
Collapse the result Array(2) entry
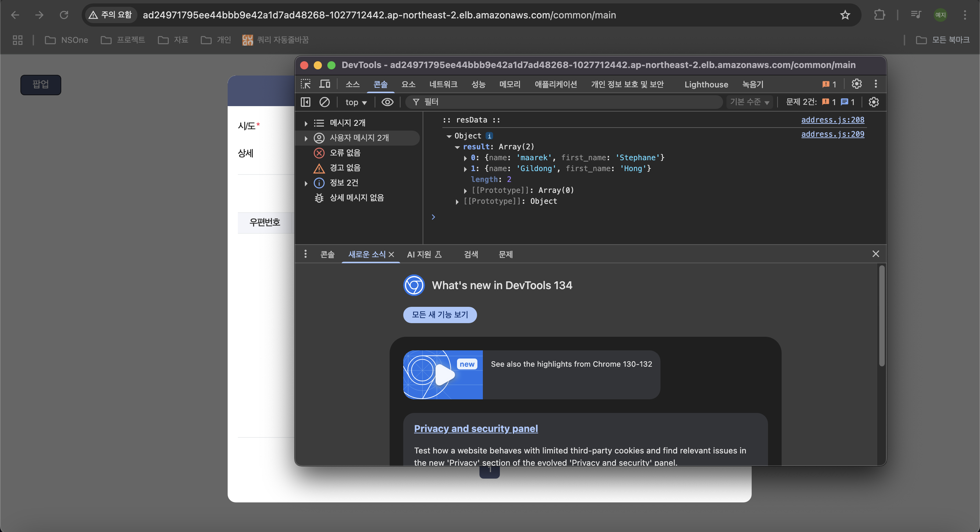point(457,147)
